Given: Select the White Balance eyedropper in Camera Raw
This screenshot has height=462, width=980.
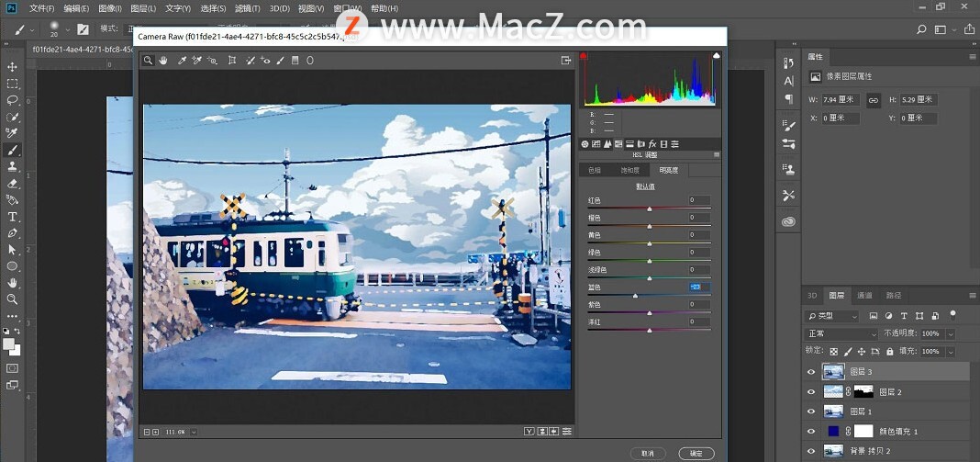Looking at the screenshot, I should coord(182,61).
